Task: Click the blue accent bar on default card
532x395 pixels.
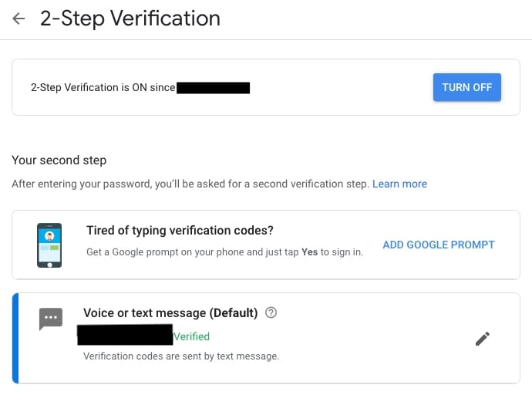Action: click(15, 338)
